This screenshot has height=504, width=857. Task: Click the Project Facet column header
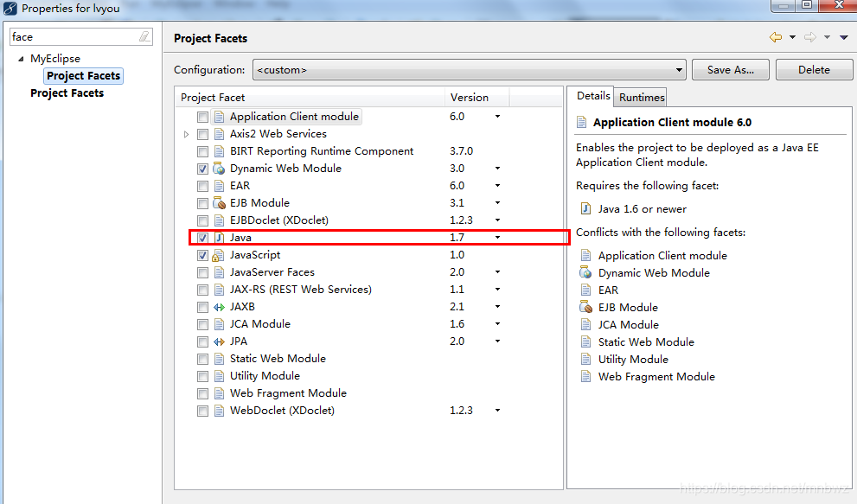(310, 98)
